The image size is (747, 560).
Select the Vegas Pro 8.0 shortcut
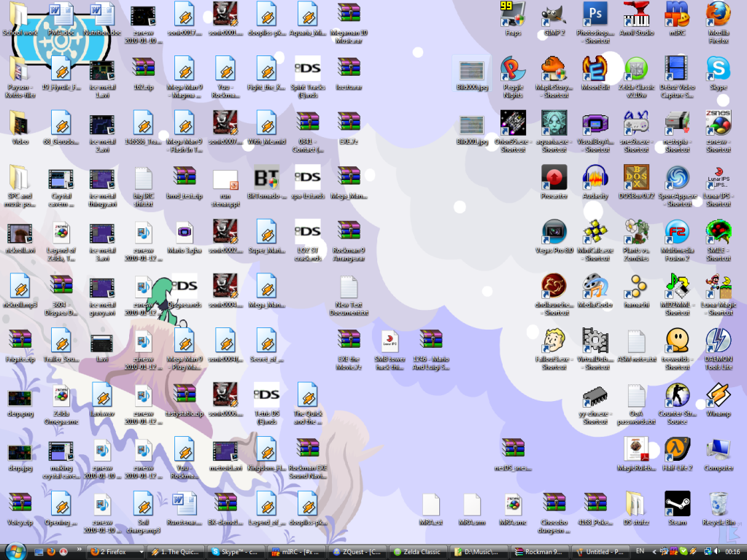click(x=554, y=233)
